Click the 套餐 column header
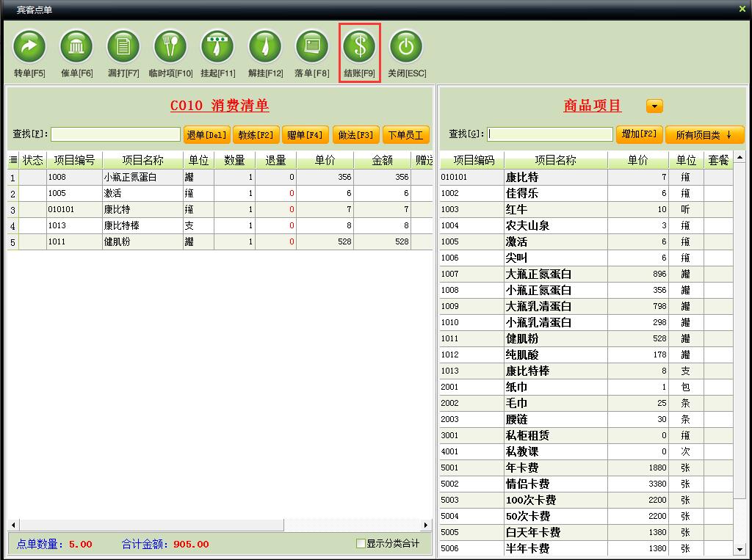 [718, 160]
